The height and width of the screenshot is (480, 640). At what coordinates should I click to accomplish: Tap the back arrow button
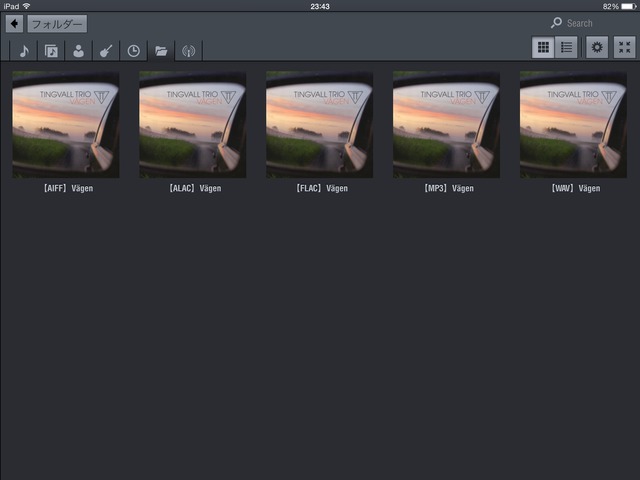15,23
